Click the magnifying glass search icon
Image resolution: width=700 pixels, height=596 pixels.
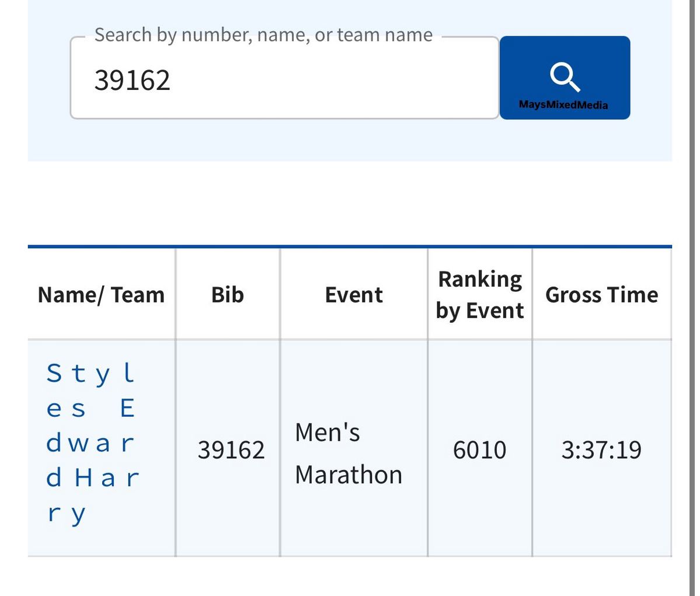(565, 78)
